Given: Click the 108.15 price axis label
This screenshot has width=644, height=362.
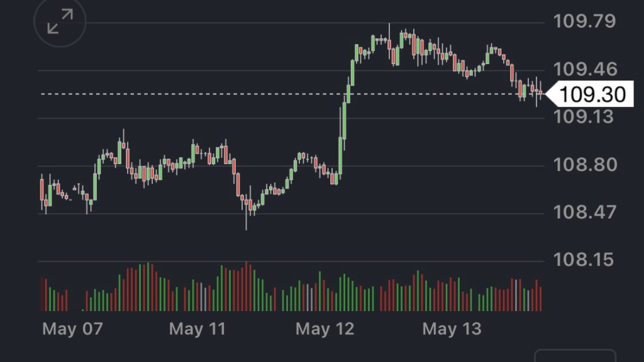Looking at the screenshot, I should (584, 260).
